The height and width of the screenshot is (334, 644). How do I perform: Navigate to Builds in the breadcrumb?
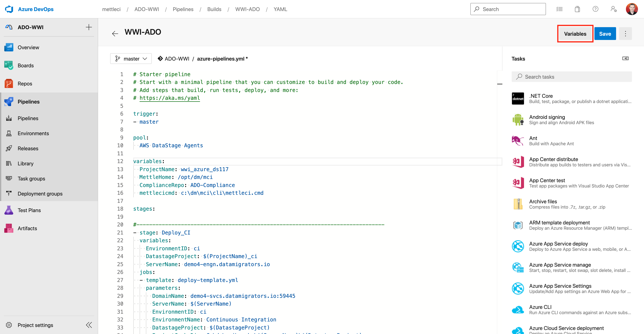tap(214, 9)
